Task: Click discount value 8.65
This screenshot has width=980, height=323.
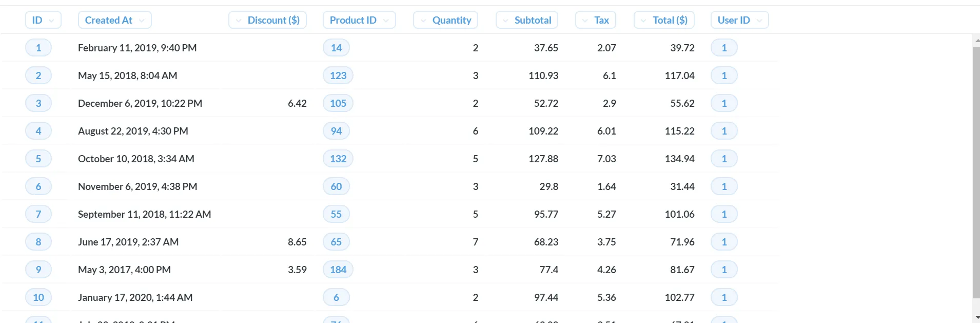Action: click(x=297, y=242)
